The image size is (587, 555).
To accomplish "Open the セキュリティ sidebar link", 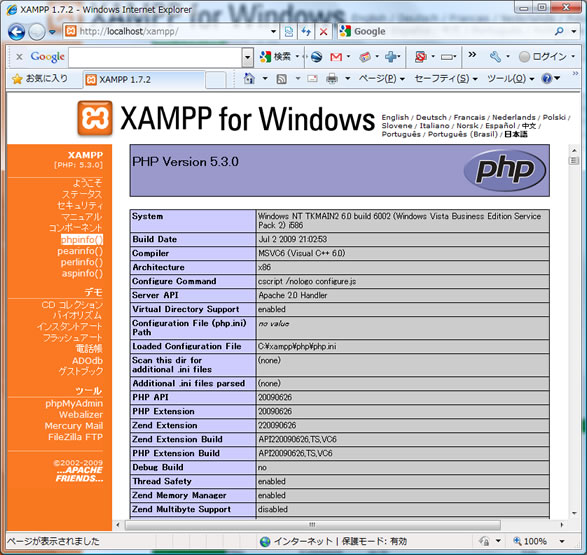I will (80, 206).
